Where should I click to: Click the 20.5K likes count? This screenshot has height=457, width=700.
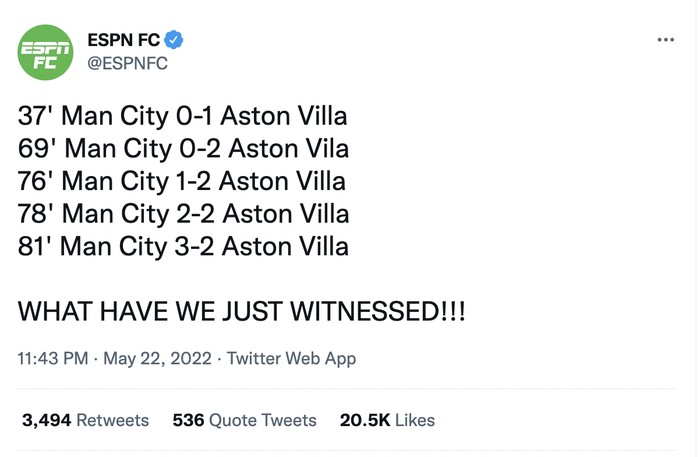point(365,420)
